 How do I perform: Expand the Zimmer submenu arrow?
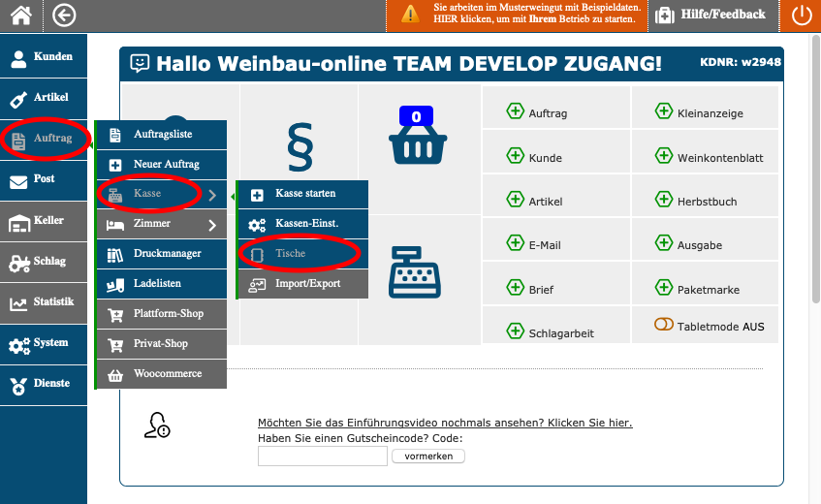212,225
